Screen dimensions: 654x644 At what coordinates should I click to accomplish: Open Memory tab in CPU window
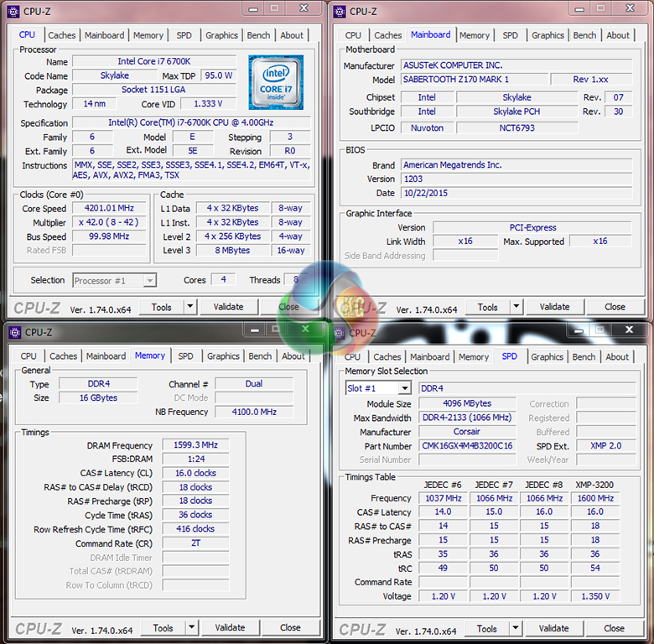click(148, 35)
